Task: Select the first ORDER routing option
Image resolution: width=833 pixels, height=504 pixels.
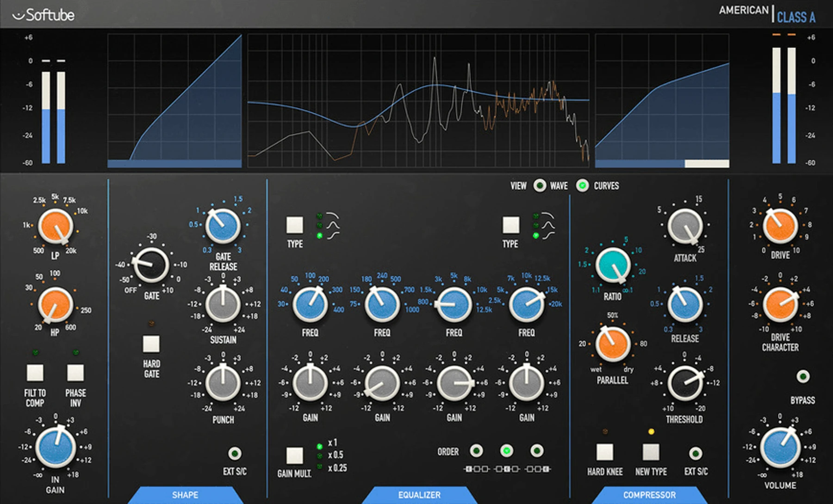Action: (476, 450)
